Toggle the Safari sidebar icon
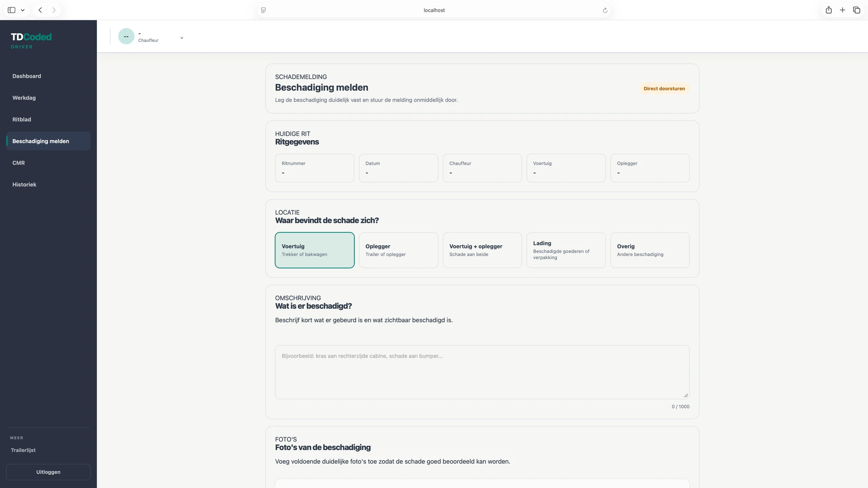The height and width of the screenshot is (488, 868). (x=12, y=10)
